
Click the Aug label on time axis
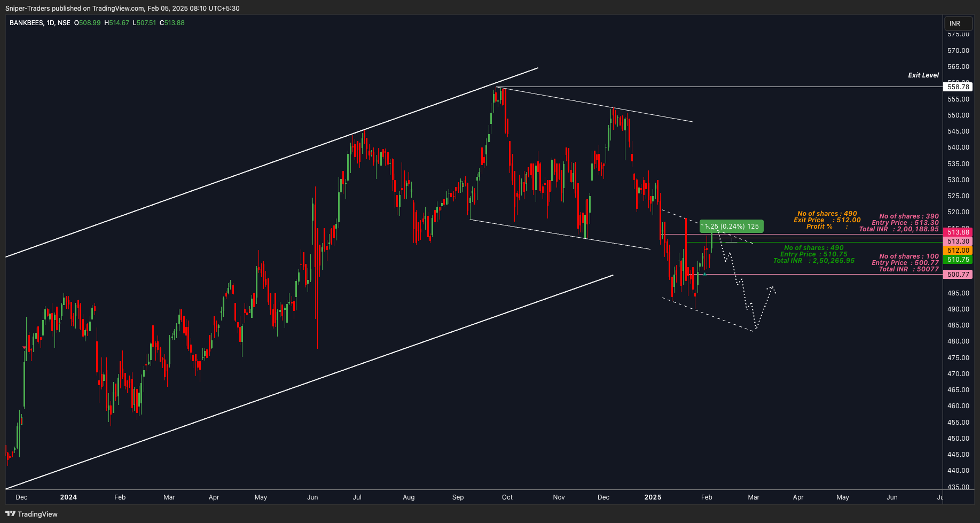coord(409,497)
